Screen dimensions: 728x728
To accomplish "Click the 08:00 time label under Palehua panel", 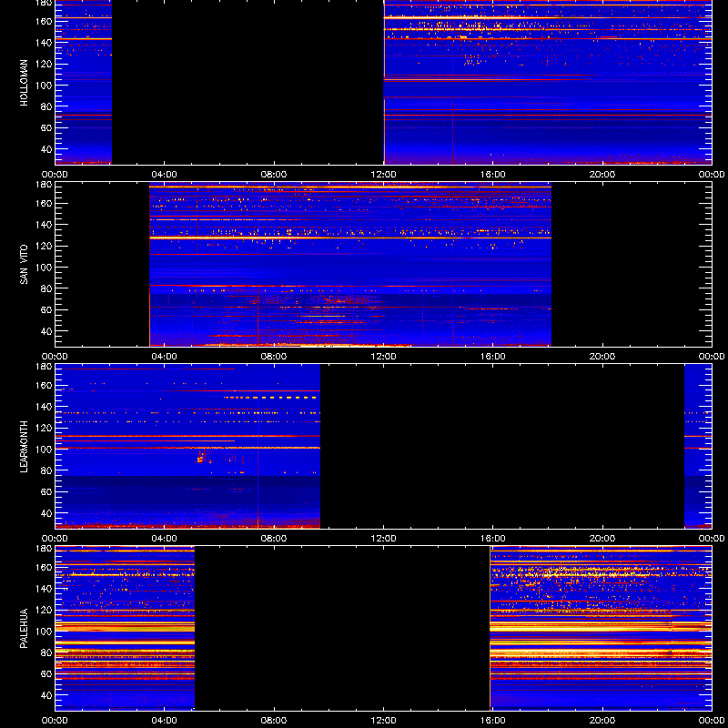I will tap(274, 721).
